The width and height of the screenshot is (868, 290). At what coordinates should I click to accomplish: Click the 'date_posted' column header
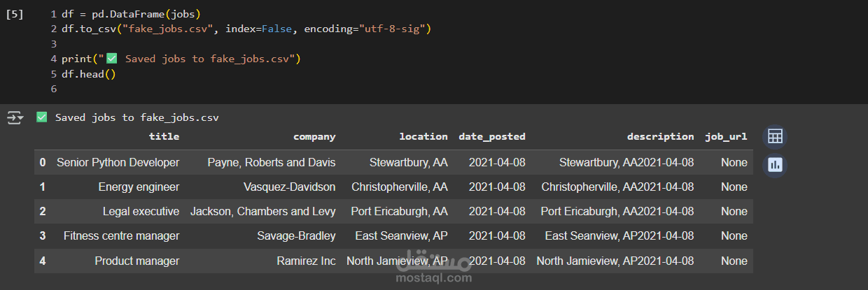491,137
